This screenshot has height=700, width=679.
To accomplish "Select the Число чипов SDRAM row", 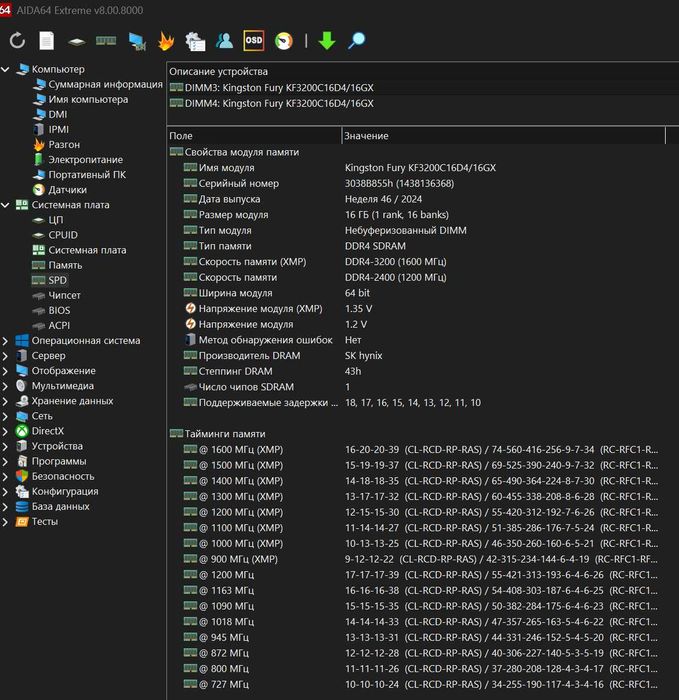I will click(x=423, y=387).
